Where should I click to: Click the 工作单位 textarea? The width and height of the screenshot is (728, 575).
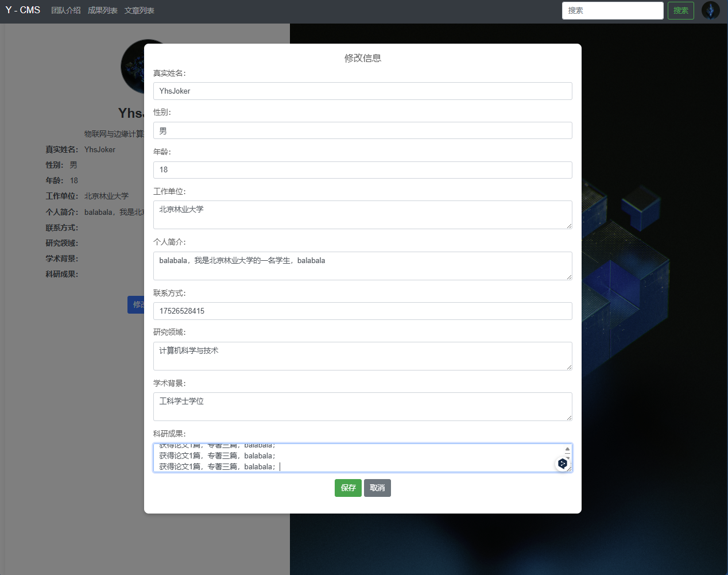[x=362, y=215]
